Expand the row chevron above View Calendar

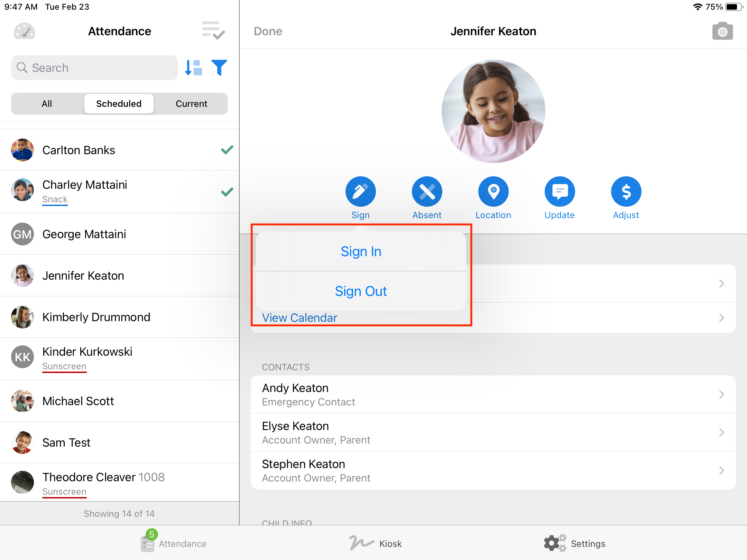point(721,283)
